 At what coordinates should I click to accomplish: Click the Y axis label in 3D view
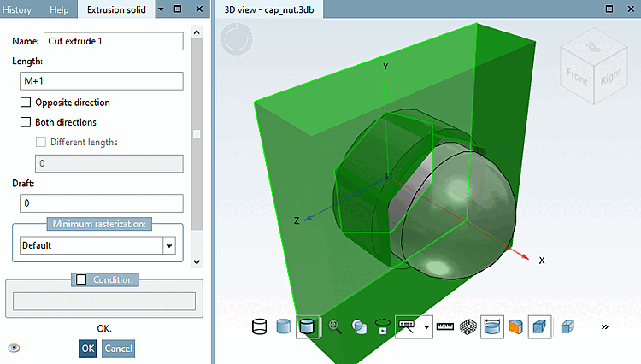pos(385,67)
